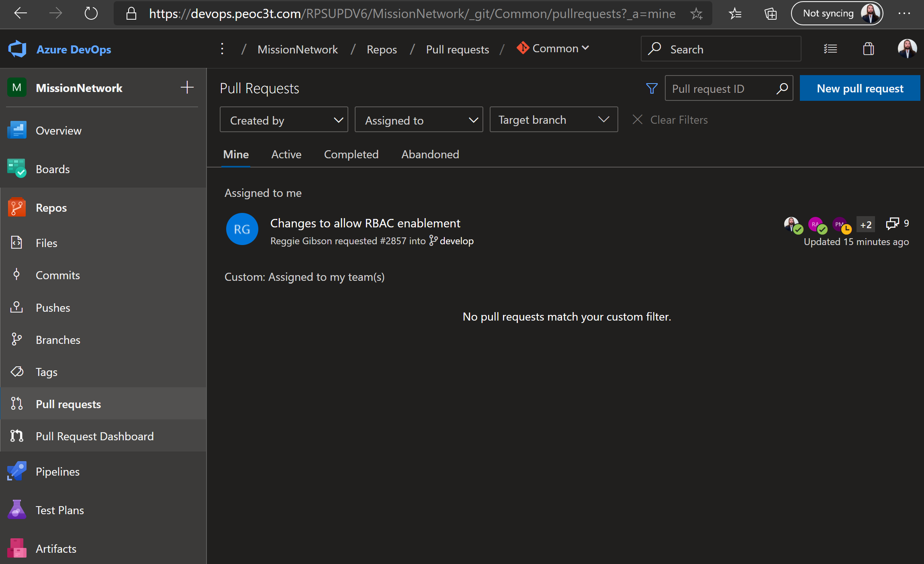Switch to the Completed tab

(351, 154)
